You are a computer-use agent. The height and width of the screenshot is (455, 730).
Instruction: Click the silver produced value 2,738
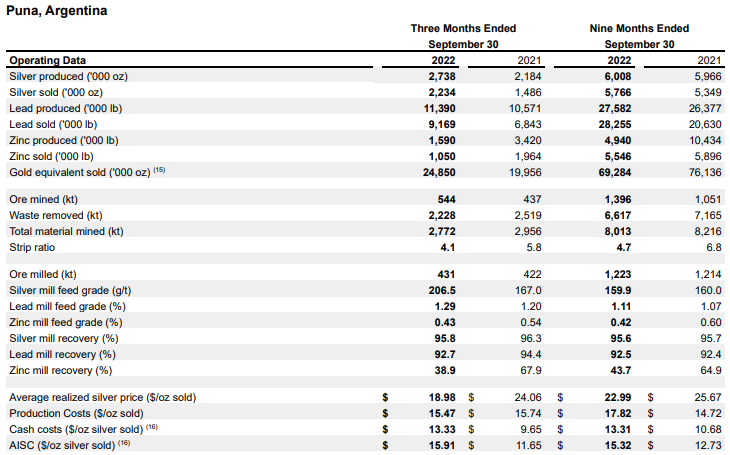pyautogui.click(x=442, y=76)
